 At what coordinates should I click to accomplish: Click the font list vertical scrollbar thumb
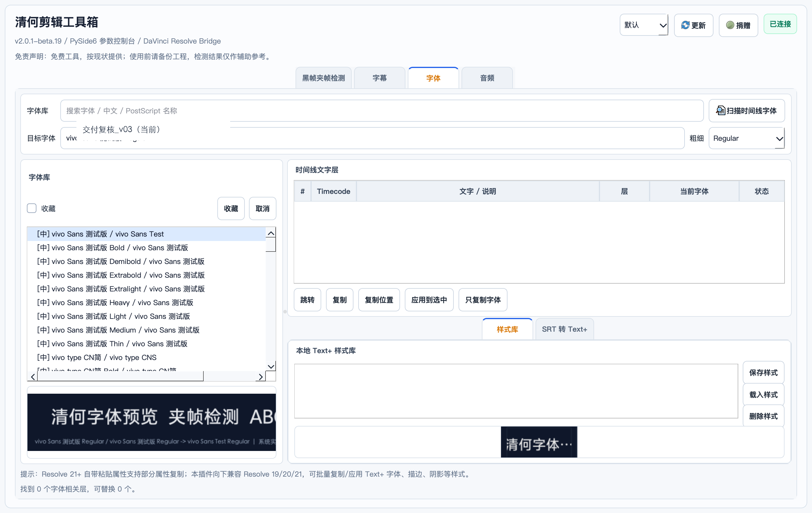point(271,245)
